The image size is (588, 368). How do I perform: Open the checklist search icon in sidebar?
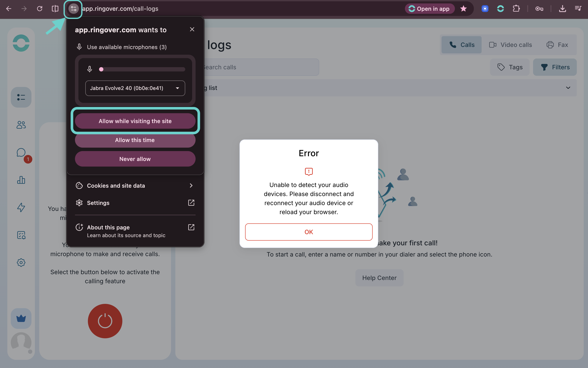21,235
